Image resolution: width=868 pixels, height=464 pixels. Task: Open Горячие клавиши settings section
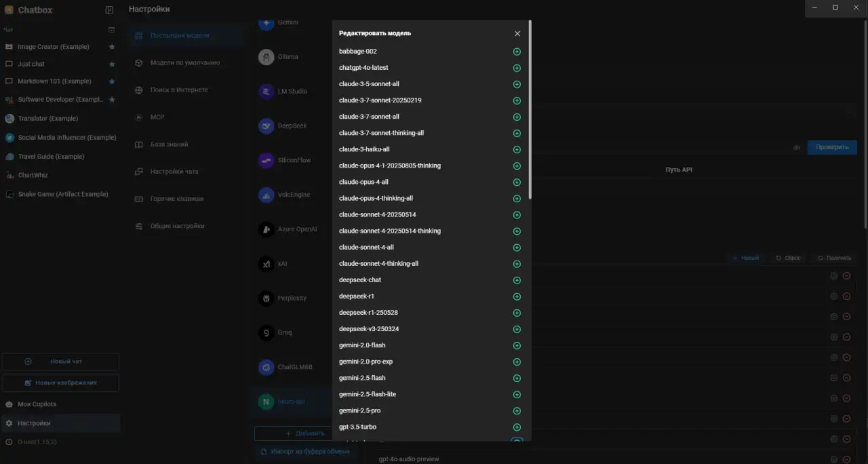(x=176, y=199)
